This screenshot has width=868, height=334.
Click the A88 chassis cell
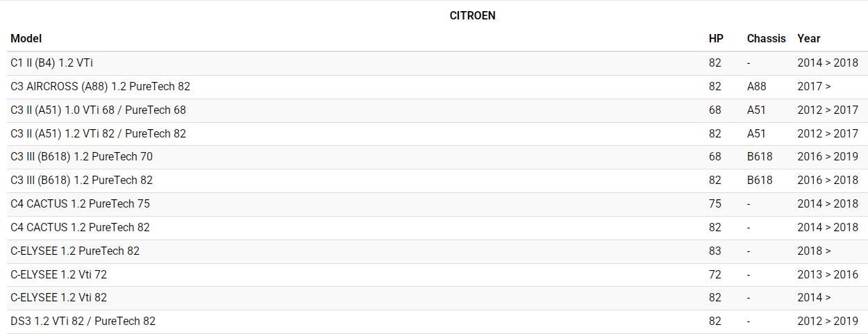[x=756, y=87]
